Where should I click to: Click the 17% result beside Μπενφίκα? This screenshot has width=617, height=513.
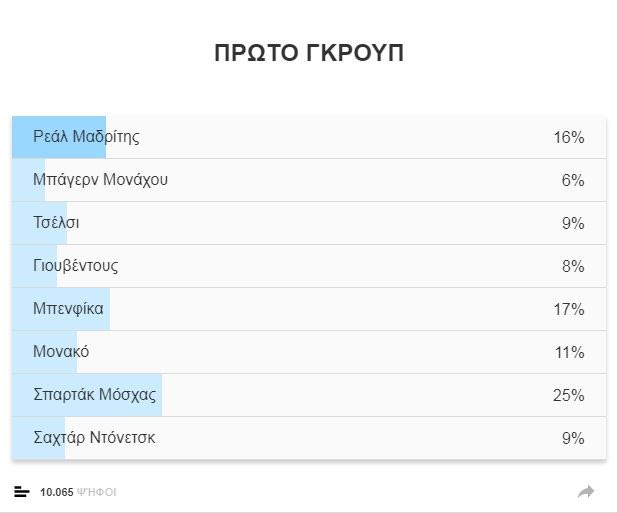coord(568,309)
